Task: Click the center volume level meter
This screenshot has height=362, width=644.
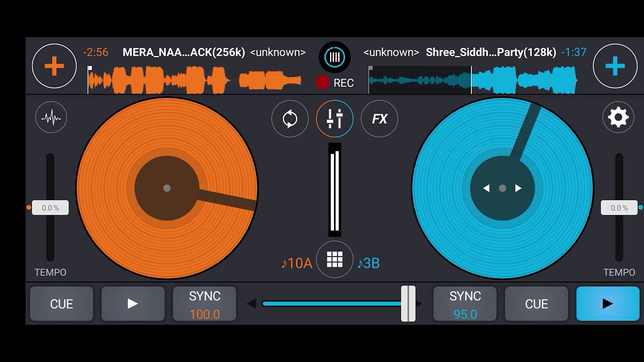Action: click(335, 190)
